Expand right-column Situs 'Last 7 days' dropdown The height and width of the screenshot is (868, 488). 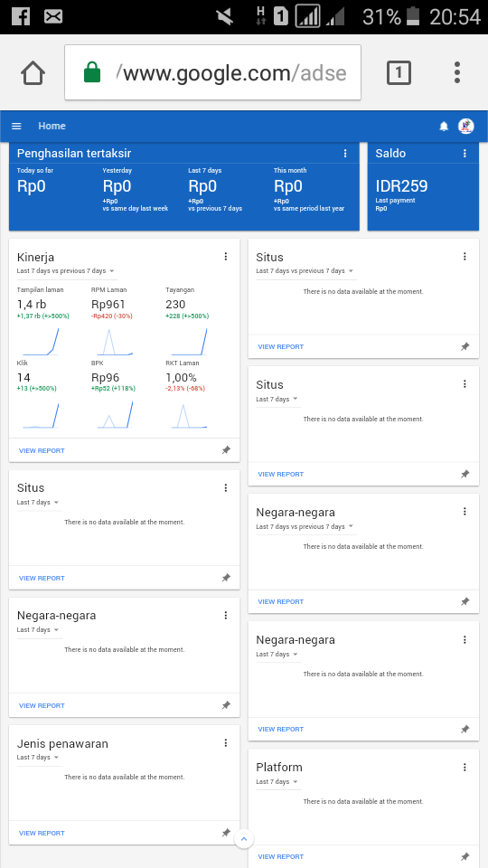[277, 399]
